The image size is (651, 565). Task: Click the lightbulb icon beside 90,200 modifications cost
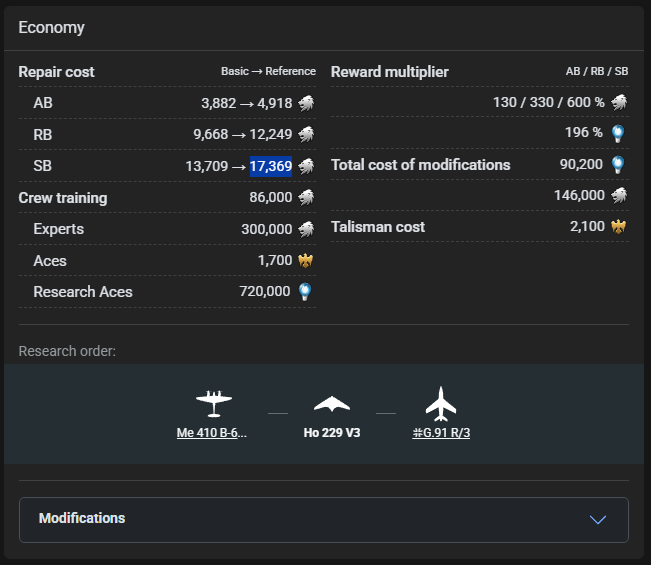[618, 165]
